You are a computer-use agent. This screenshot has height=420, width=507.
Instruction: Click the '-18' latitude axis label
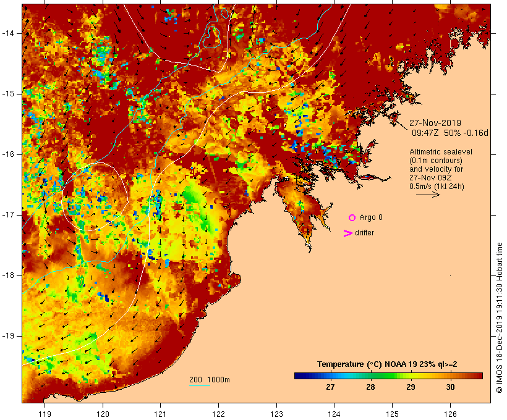7,275
